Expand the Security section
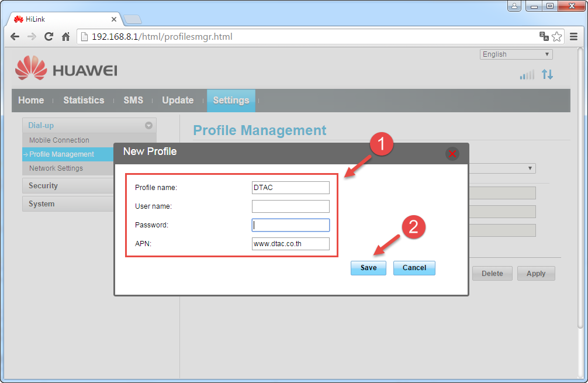 pyautogui.click(x=68, y=186)
